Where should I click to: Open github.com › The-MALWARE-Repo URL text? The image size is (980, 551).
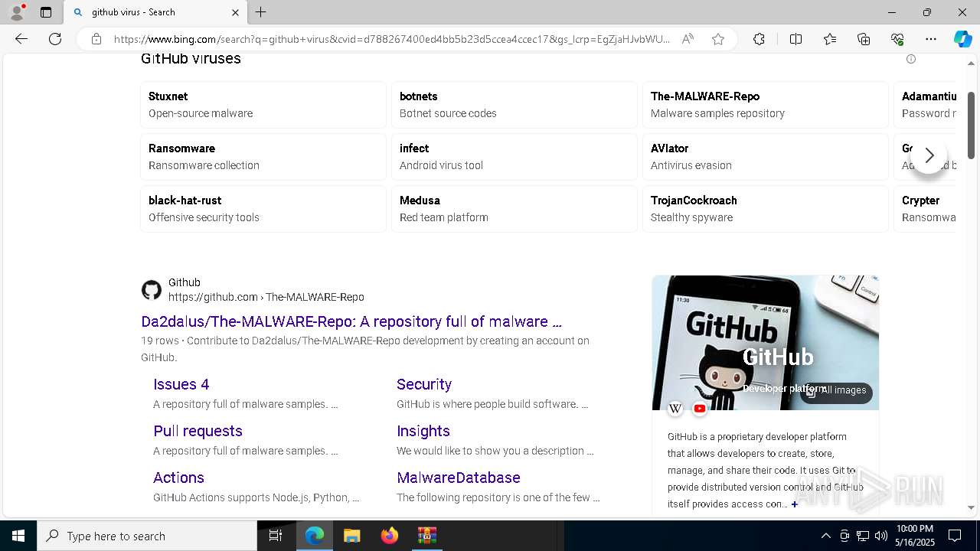[266, 297]
